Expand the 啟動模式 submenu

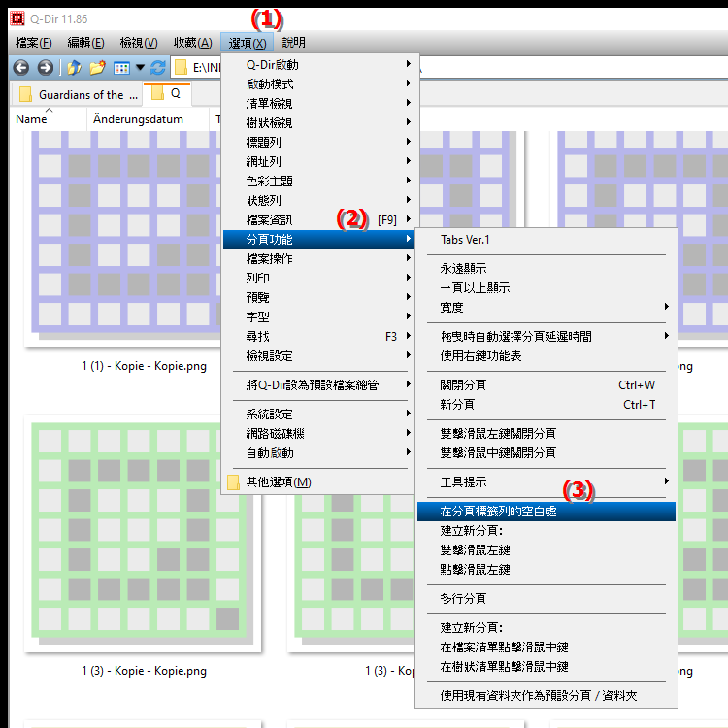pos(320,84)
